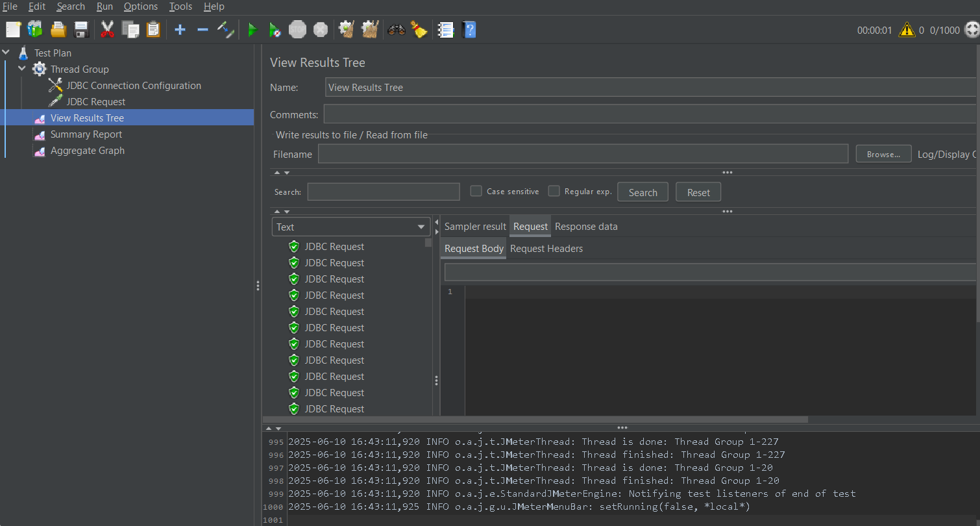The image size is (980, 526).
Task: Select Summary Report in tree
Action: tap(86, 134)
